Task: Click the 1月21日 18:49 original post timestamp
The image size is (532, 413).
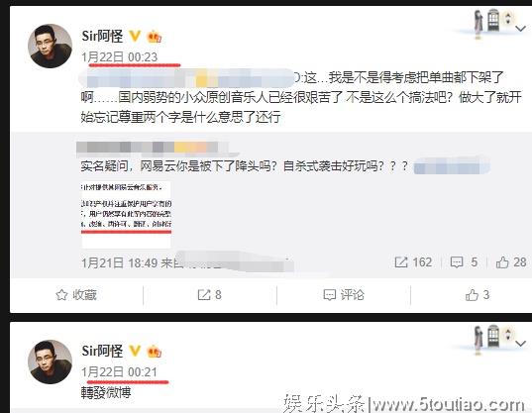Action: 120,262
